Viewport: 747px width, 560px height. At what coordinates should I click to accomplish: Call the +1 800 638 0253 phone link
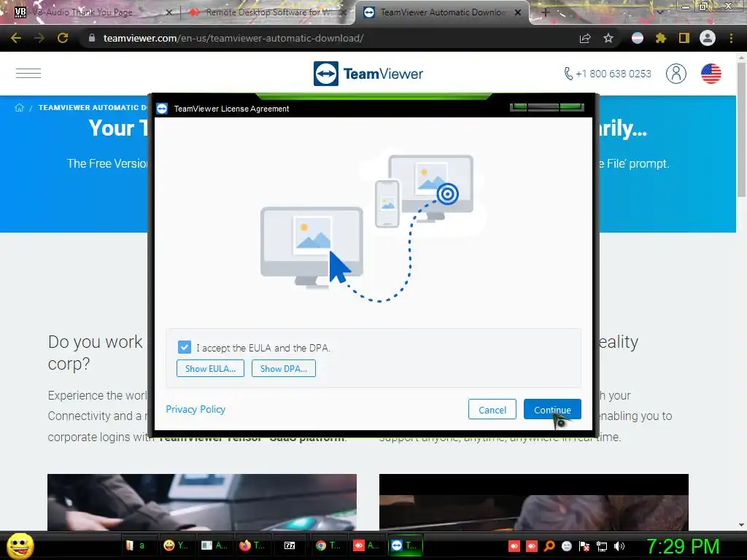[608, 74]
